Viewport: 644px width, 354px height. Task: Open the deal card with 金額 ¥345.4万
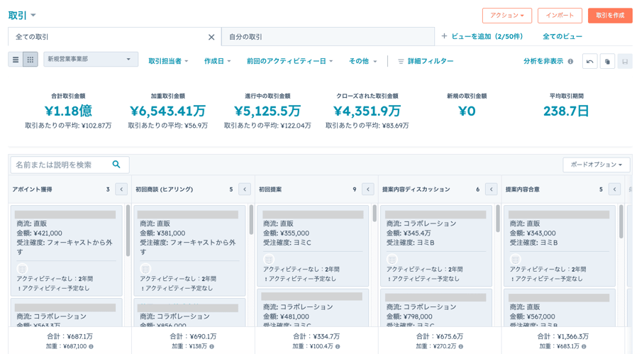[x=436, y=245]
